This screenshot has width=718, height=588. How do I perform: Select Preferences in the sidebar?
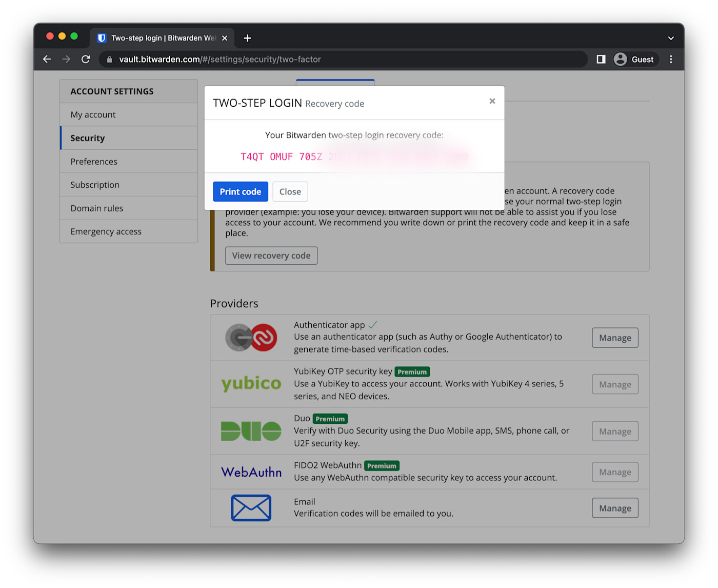[x=94, y=161]
